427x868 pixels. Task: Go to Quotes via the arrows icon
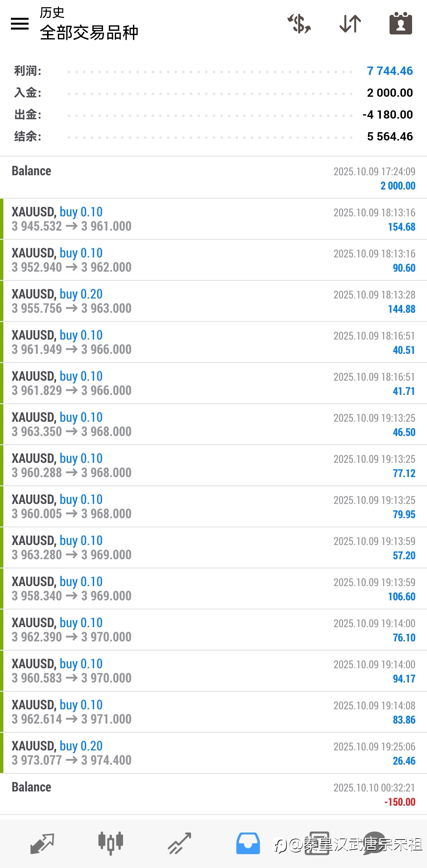coord(42,843)
